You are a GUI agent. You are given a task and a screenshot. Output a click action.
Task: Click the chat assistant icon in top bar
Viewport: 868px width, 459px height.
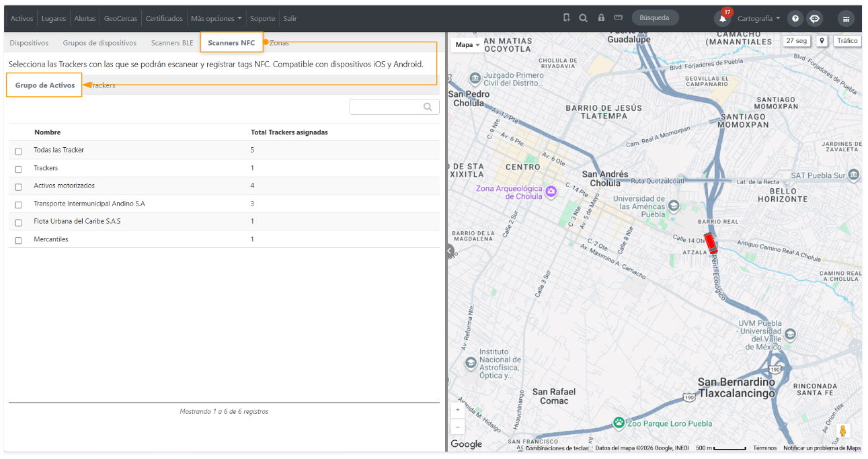(814, 19)
